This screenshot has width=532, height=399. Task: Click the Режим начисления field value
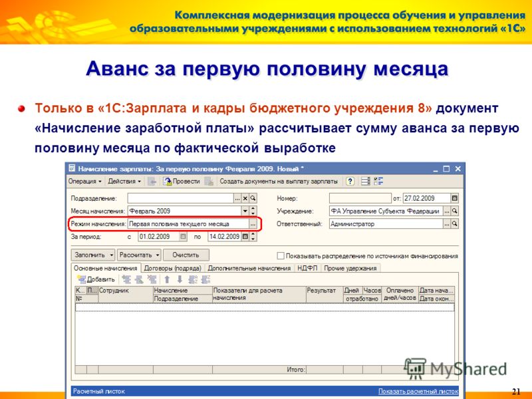click(188, 224)
